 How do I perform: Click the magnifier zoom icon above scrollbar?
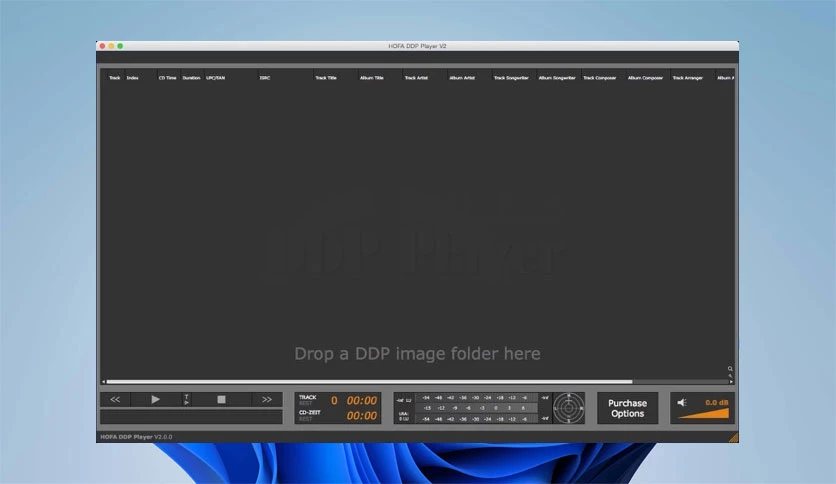(x=730, y=369)
